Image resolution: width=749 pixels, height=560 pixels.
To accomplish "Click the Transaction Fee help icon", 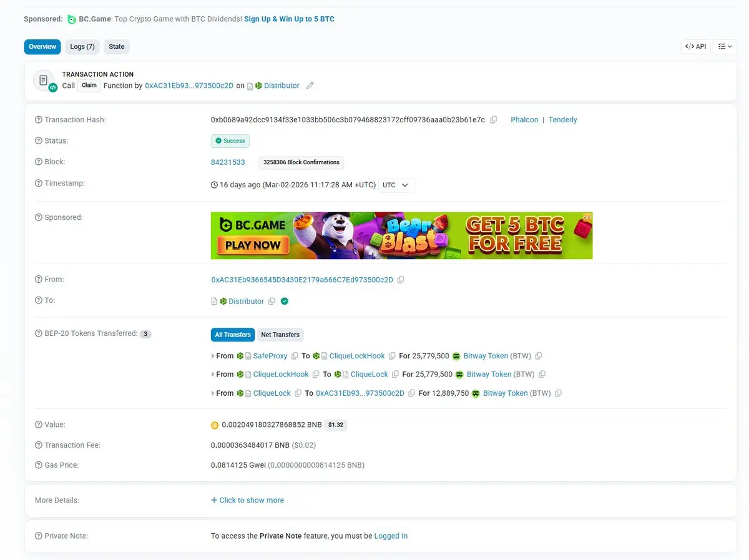I will pyautogui.click(x=39, y=445).
